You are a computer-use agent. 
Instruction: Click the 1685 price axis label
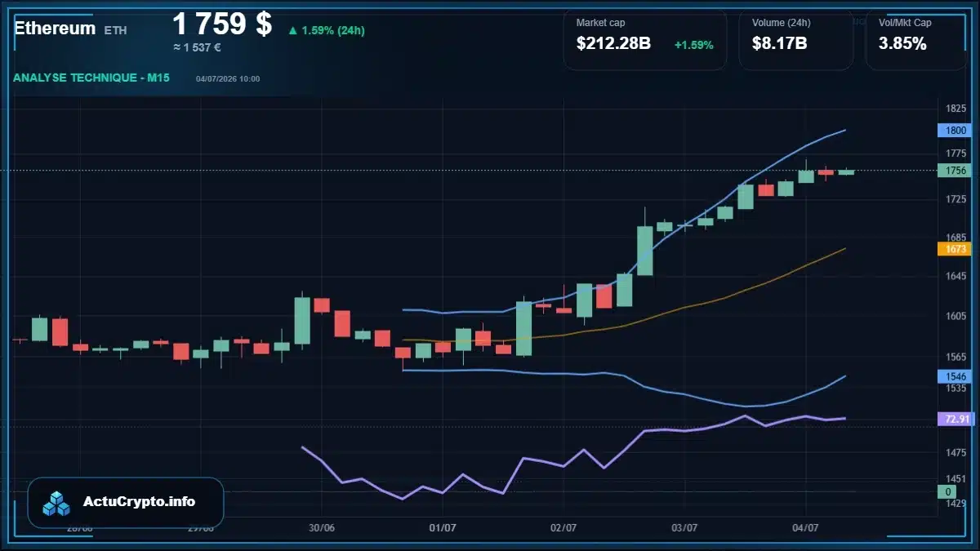[955, 238]
